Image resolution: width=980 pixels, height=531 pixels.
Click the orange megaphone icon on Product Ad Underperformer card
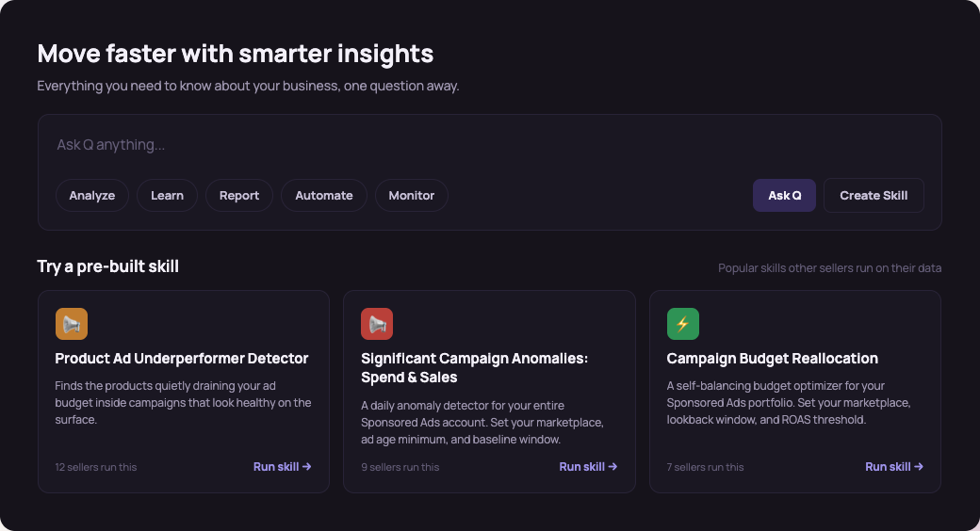click(x=72, y=324)
